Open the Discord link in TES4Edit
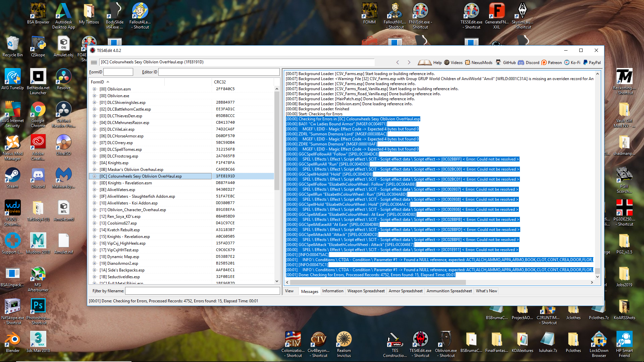 529,62
